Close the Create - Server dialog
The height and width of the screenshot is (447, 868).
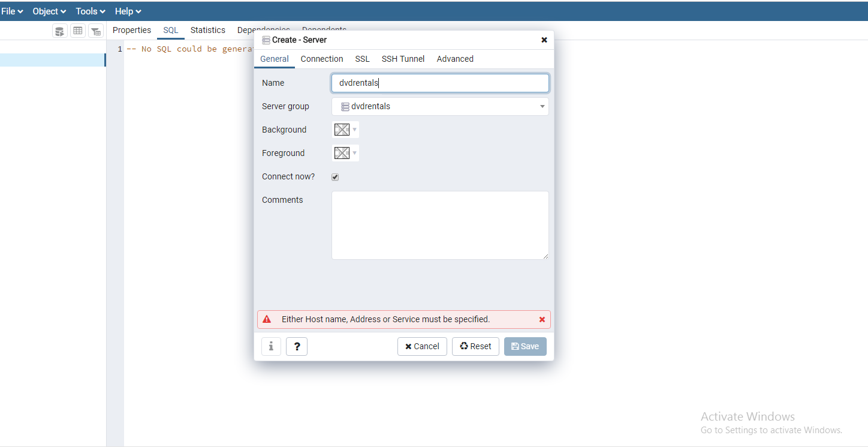544,40
